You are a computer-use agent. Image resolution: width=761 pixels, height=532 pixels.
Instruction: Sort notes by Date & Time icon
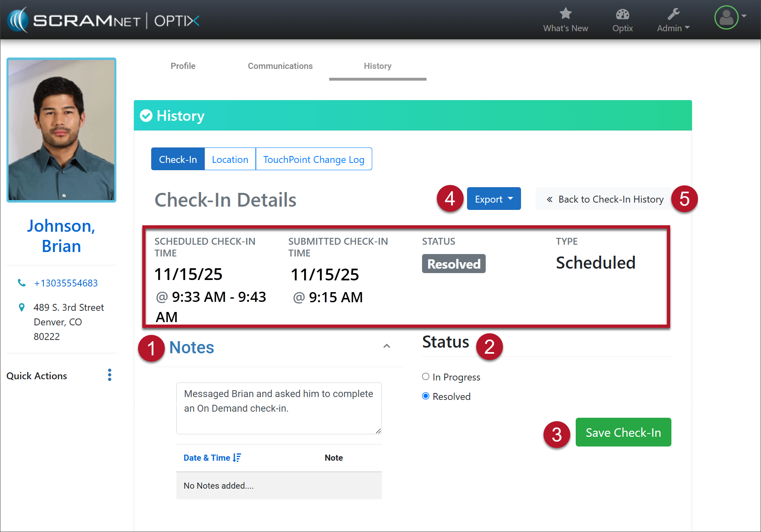coord(237,457)
